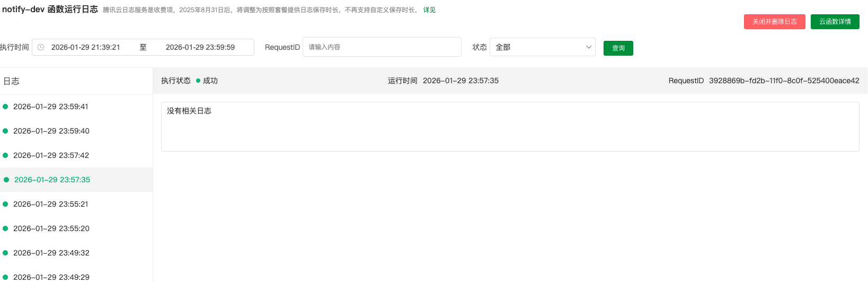Select log entry 2026-01-29 23:49:32
The height and width of the screenshot is (282, 868).
tap(51, 253)
